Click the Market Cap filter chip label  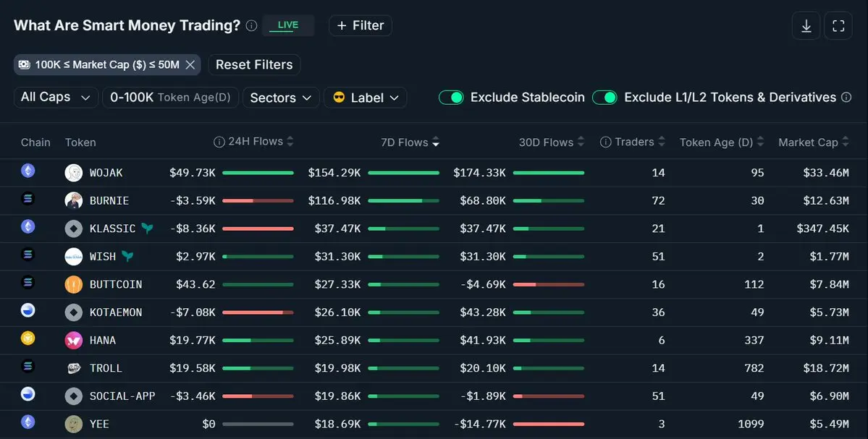pos(107,64)
